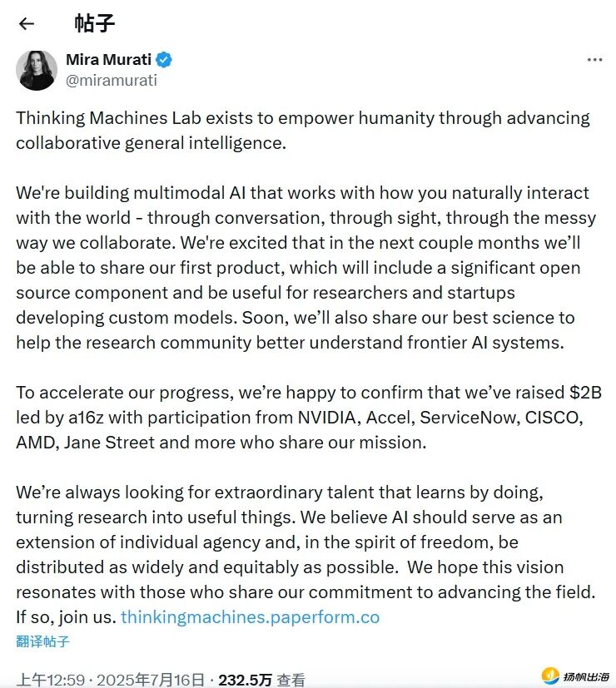Click the paragraph about extraordinary talent
The image size is (616, 688).
[x=306, y=542]
